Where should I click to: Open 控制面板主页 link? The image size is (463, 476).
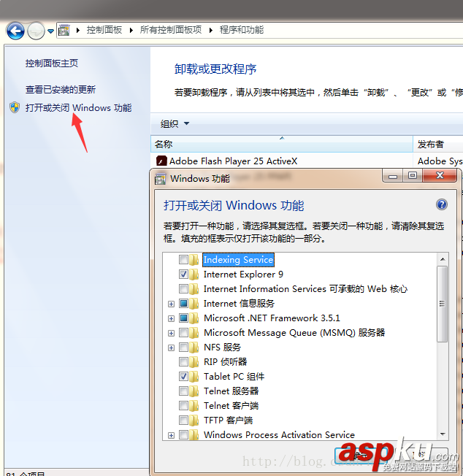pos(52,63)
